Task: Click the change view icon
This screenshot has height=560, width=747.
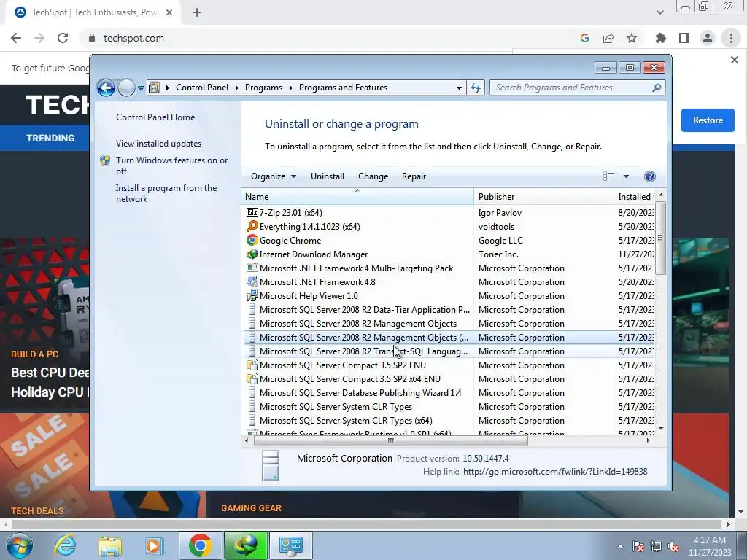Action: coord(609,176)
